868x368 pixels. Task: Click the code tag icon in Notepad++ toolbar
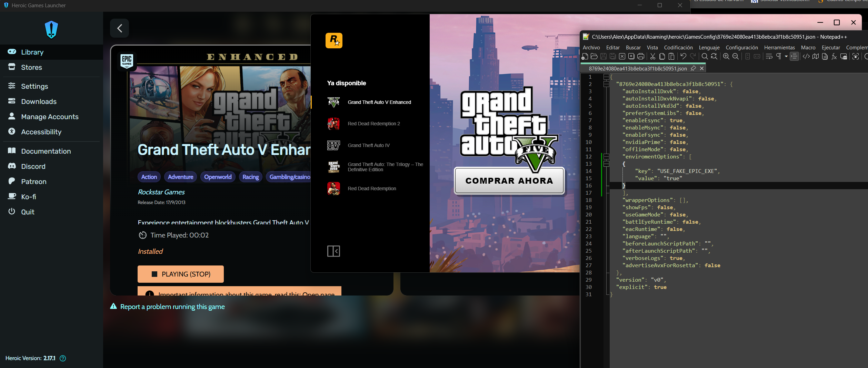(806, 57)
